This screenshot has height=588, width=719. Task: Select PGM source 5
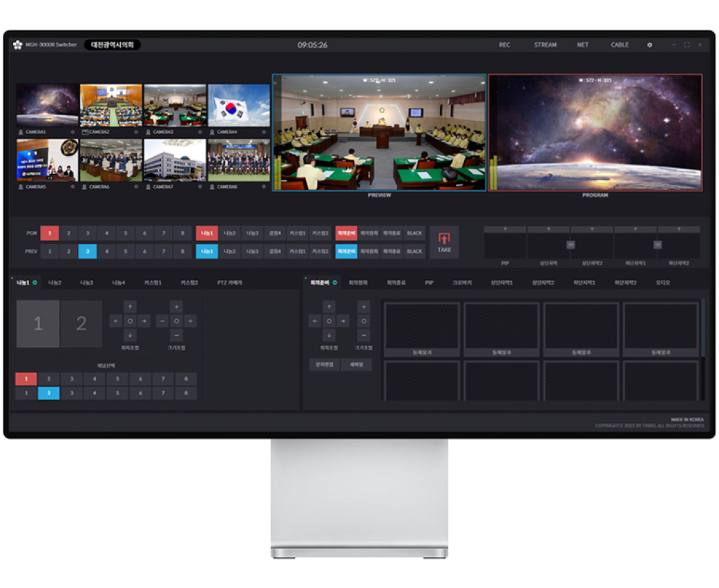(125, 233)
